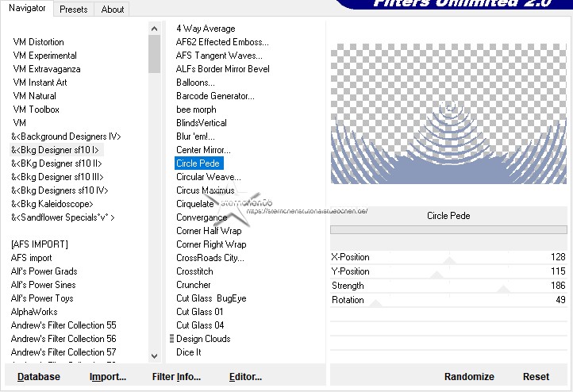Select VM Distortion category
This screenshot has height=392, width=573.
(x=38, y=42)
